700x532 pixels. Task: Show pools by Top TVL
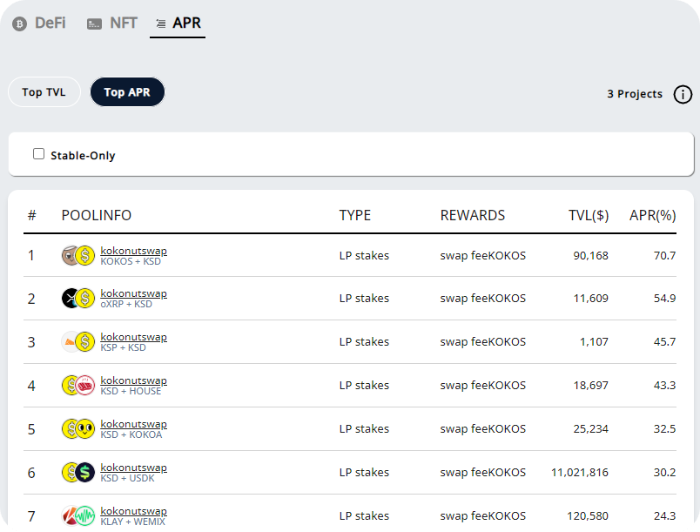click(x=44, y=92)
